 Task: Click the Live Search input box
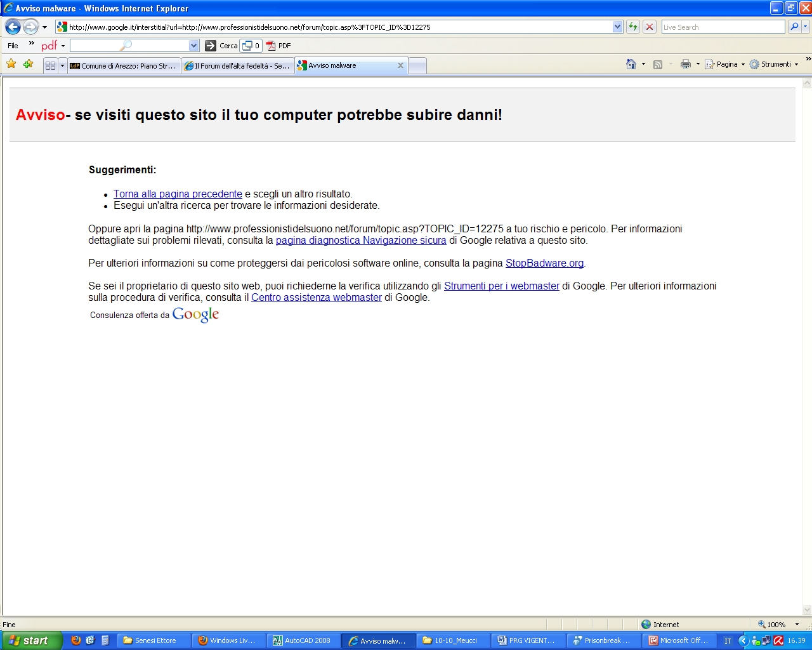(x=723, y=27)
